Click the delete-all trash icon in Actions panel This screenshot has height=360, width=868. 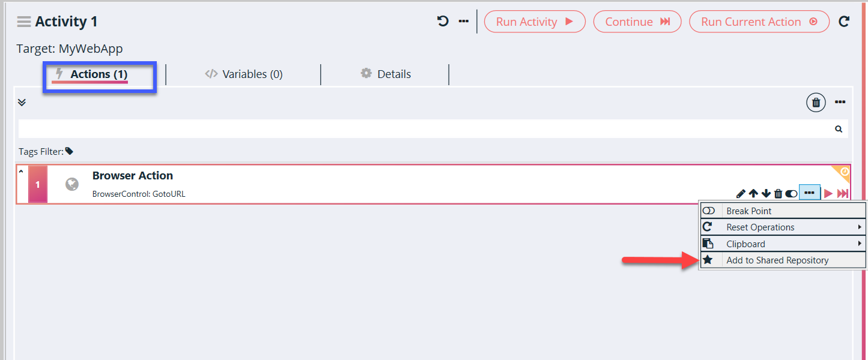click(816, 103)
